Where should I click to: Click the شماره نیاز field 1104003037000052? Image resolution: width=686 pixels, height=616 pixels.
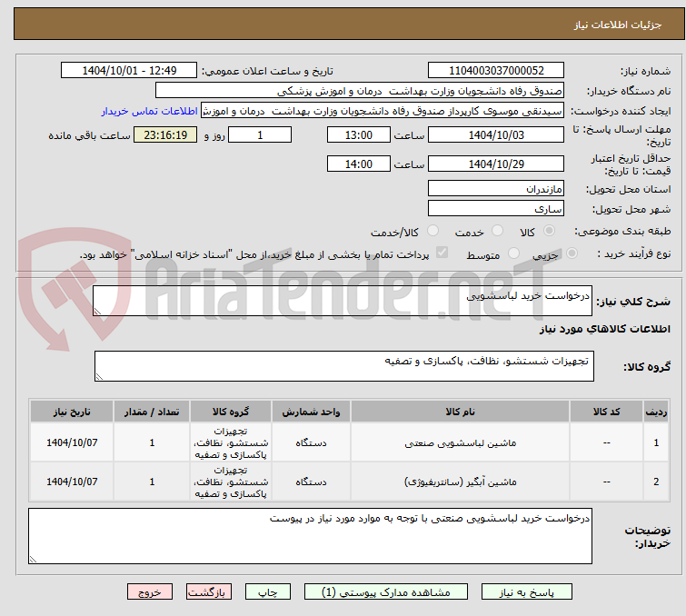pos(496,71)
